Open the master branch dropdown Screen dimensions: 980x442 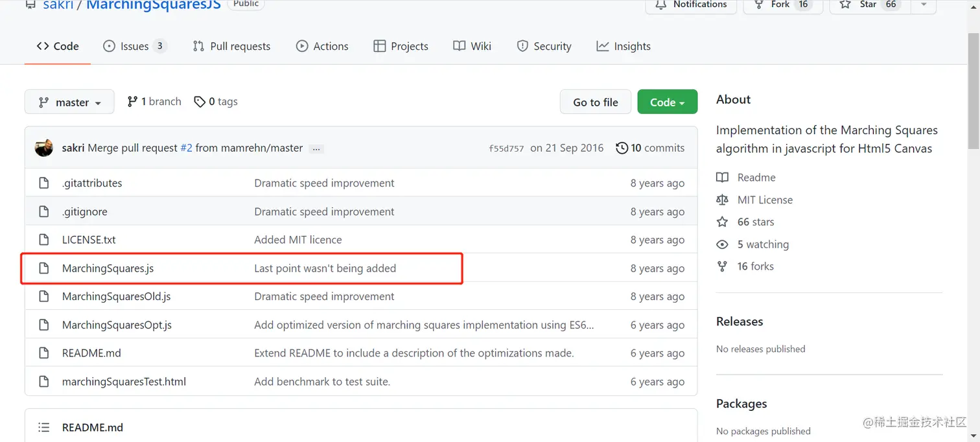coord(69,102)
